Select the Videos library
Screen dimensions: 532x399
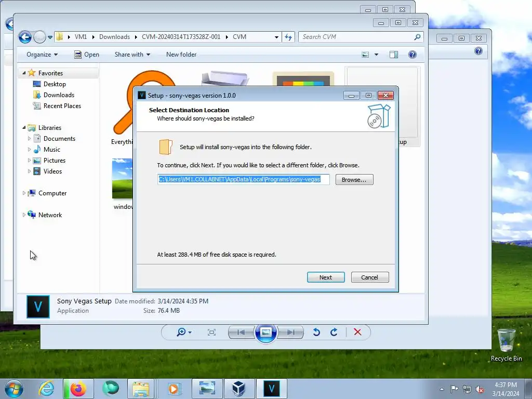click(x=52, y=171)
